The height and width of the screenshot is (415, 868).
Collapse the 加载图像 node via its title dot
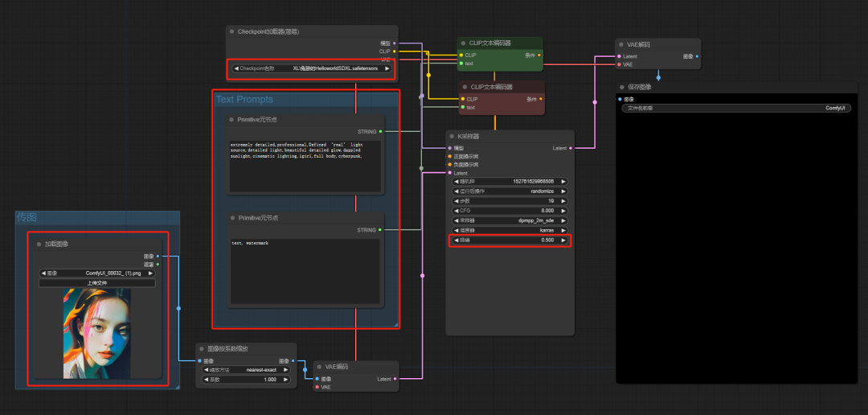(39, 244)
